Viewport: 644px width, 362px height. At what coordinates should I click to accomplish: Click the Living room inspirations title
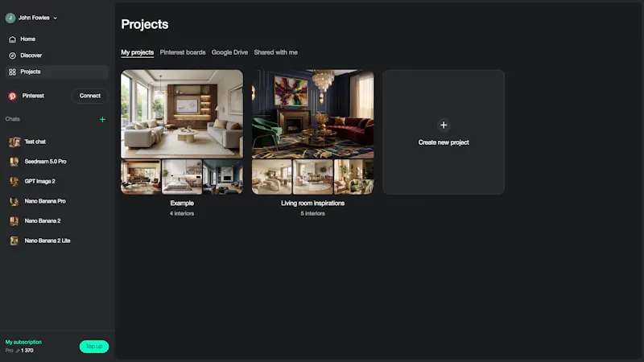[x=312, y=204]
